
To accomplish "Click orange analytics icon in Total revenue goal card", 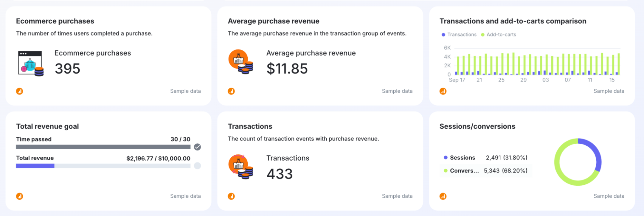I will 20,196.
